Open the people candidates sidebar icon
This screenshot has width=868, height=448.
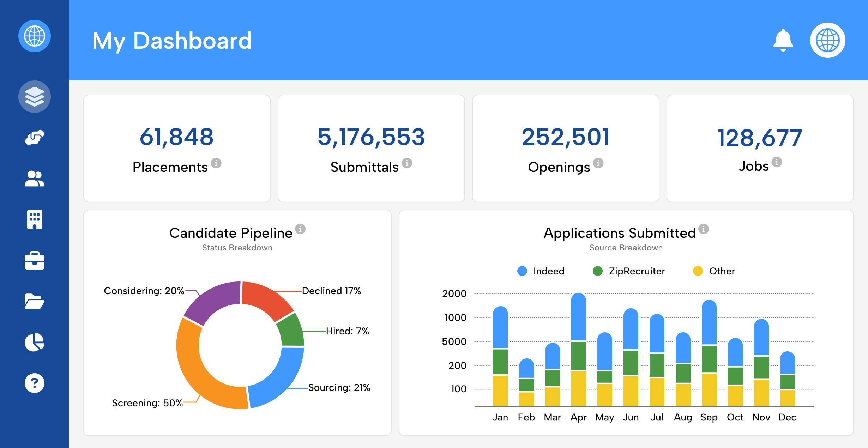point(35,178)
